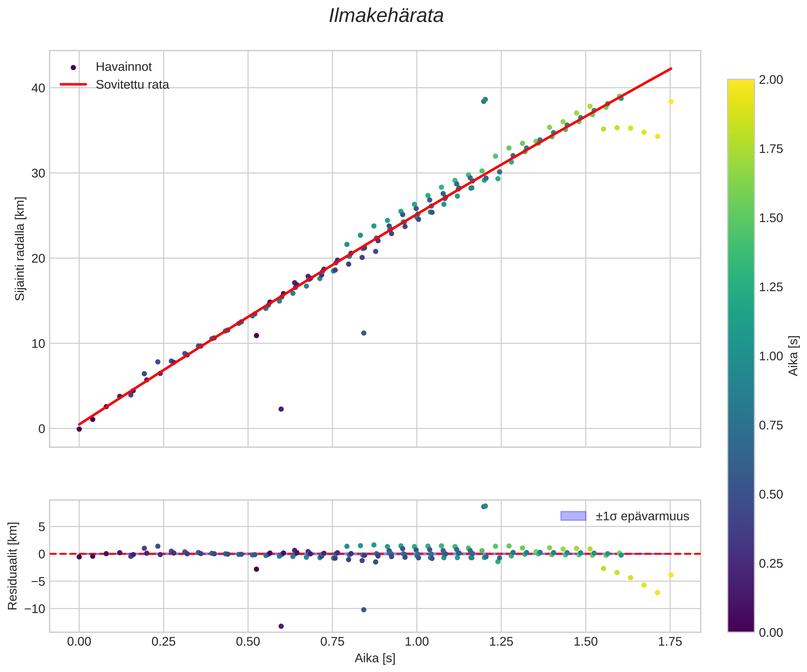
Task: Click the vertical 'Aika [s]' colorbar label
Action: coord(793,356)
